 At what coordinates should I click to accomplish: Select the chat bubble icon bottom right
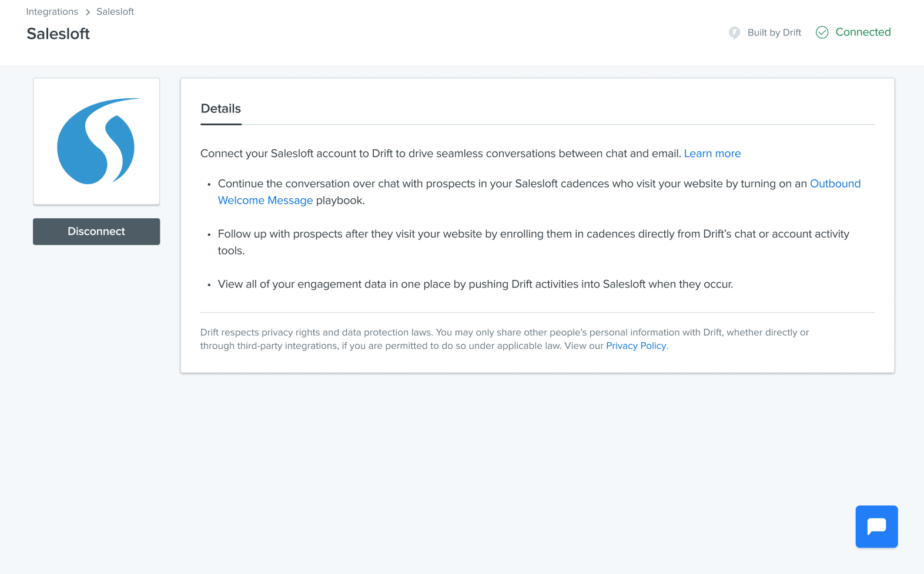click(x=876, y=526)
